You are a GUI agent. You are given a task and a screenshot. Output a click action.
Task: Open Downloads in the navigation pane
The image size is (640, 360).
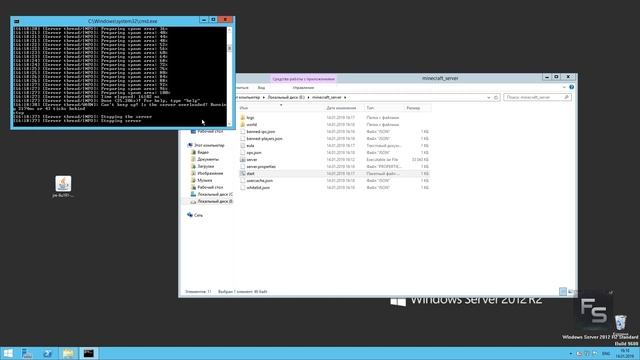206,166
